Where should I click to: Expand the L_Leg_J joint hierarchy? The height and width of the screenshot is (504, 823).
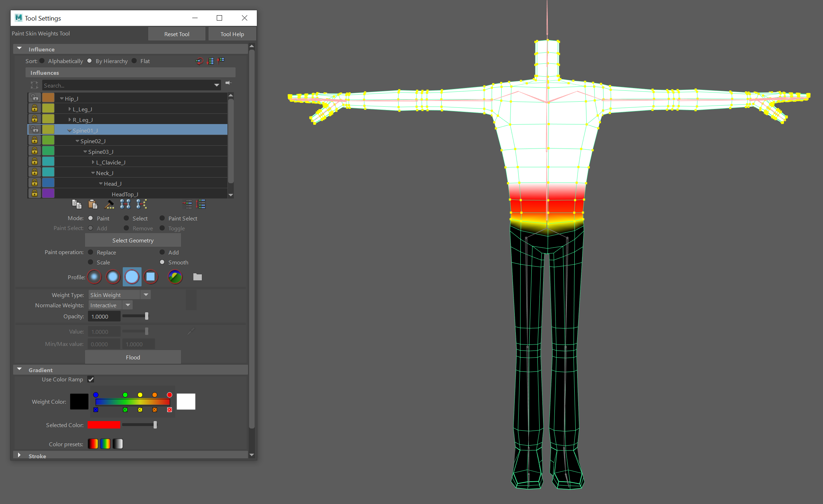(70, 109)
